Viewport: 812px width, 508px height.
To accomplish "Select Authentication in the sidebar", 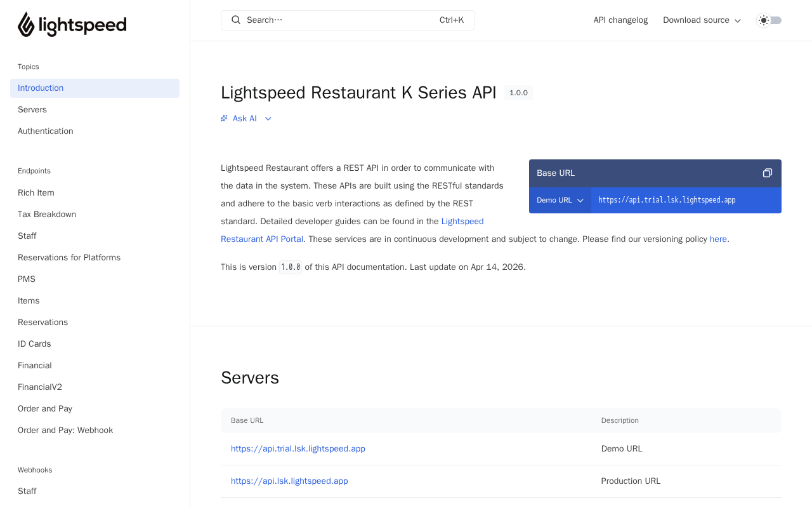I will click(46, 131).
